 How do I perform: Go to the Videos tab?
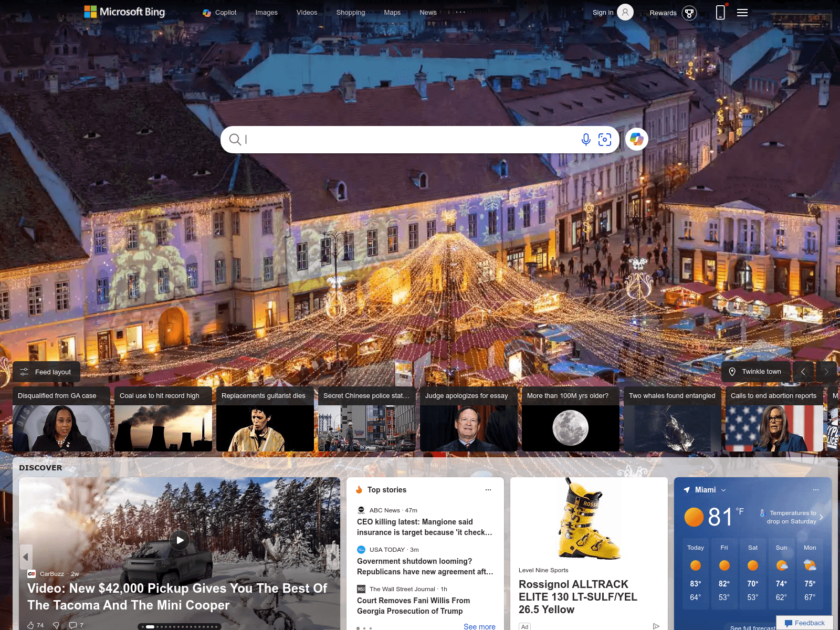click(307, 13)
